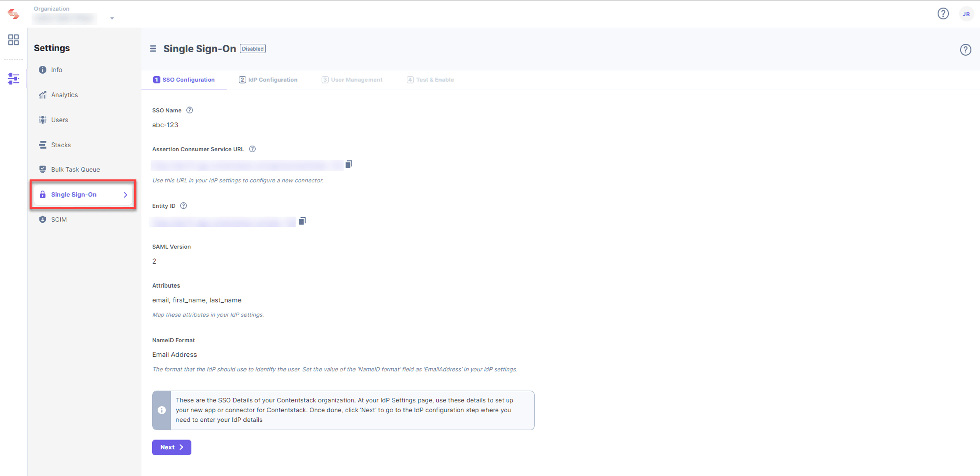This screenshot has width=980, height=476.
Task: Click the NameID Format value 'Email Address'
Action: pos(175,354)
